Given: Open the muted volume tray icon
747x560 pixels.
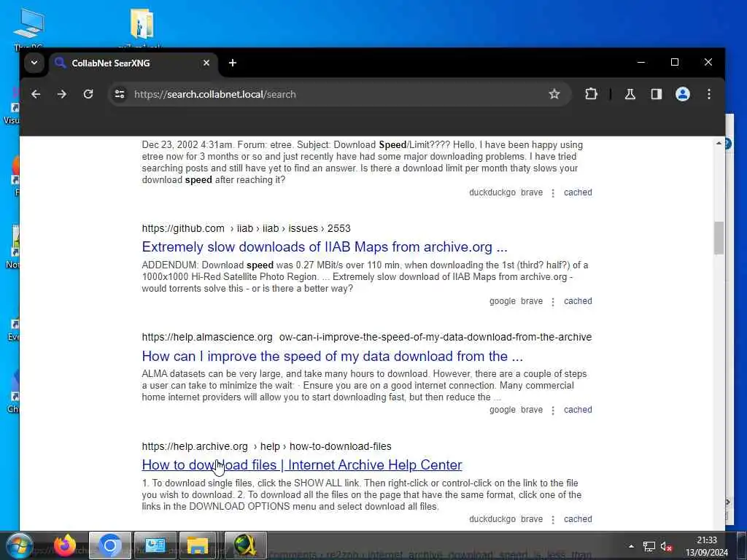Looking at the screenshot, I should [666, 546].
